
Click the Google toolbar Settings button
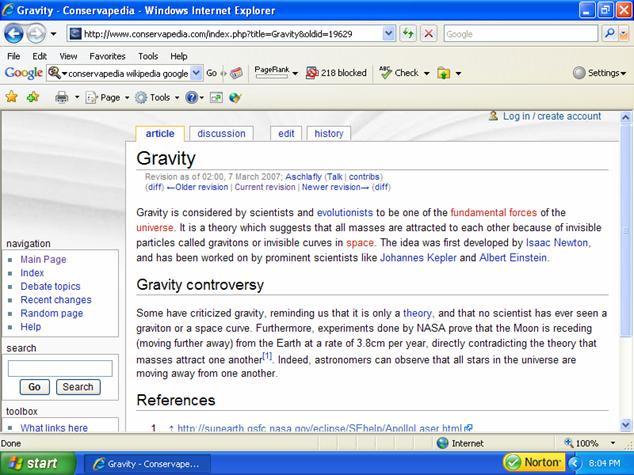pyautogui.click(x=599, y=73)
